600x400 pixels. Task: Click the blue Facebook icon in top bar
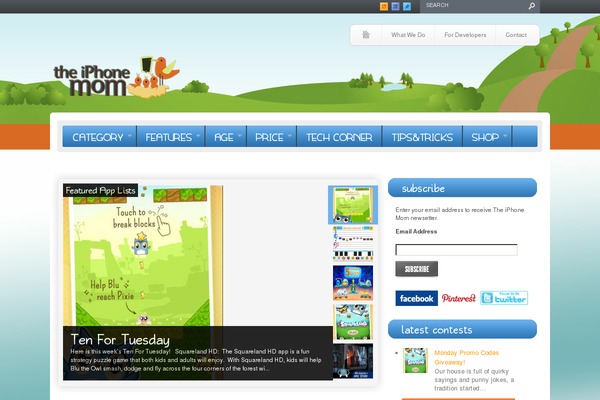tap(396, 6)
